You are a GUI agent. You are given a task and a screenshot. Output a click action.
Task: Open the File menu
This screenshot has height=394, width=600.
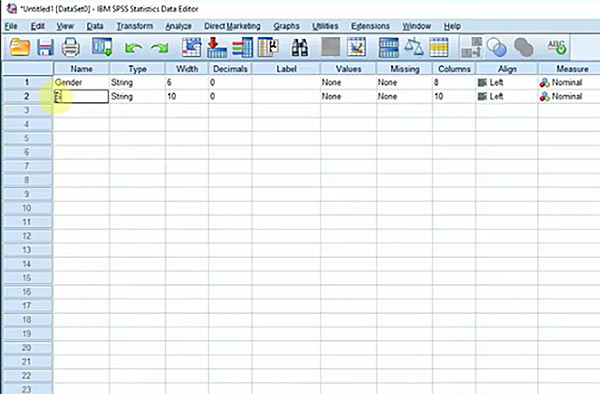tap(11, 26)
